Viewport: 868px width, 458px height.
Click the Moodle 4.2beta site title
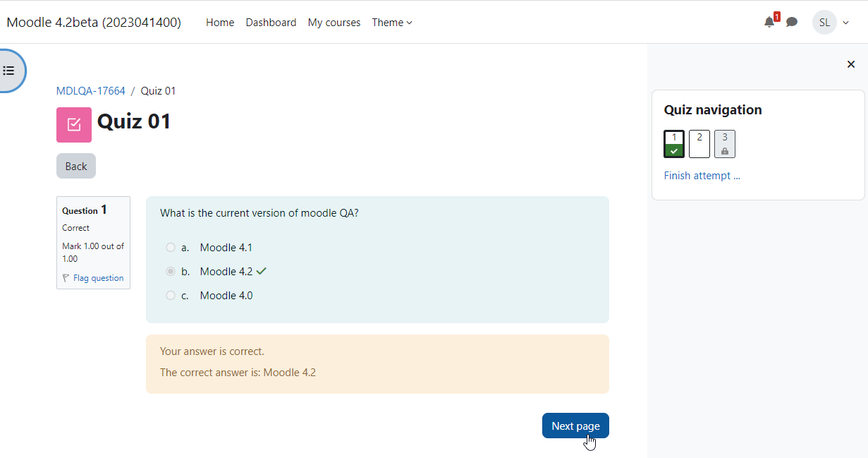click(94, 23)
